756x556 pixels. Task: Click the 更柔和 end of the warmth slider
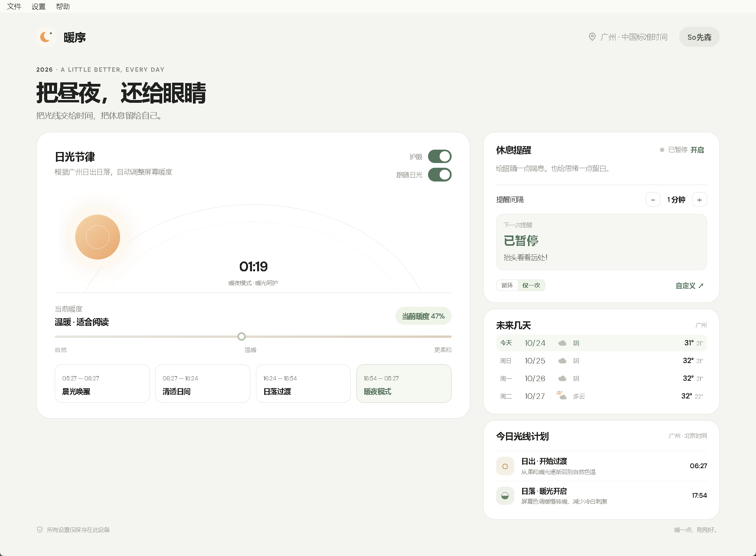coord(443,350)
